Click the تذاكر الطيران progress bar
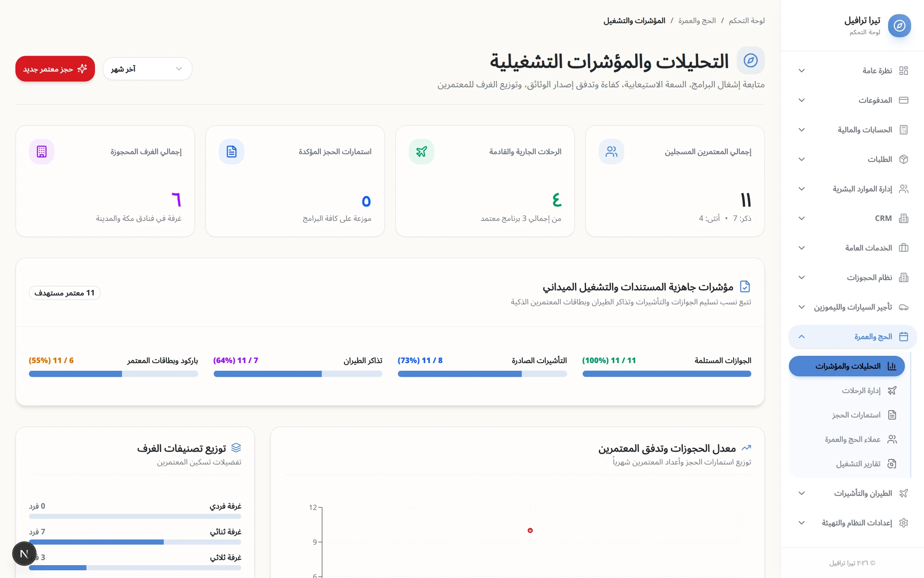This screenshot has height=578, width=924. coord(298,374)
